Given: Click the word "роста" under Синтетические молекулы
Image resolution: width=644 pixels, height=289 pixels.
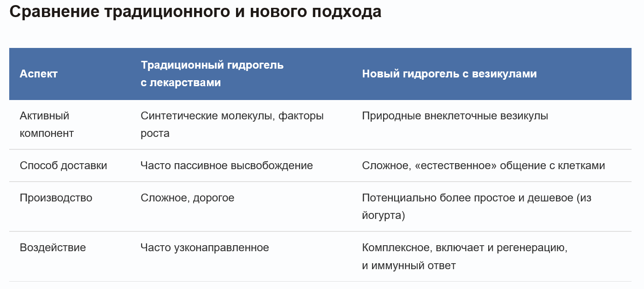Looking at the screenshot, I should point(155,134).
